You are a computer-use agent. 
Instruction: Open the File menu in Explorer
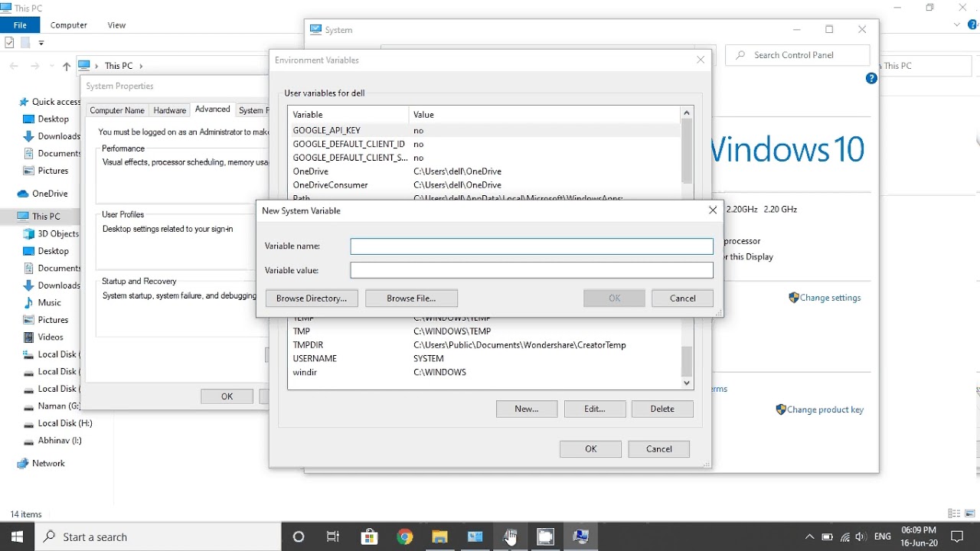[20, 25]
